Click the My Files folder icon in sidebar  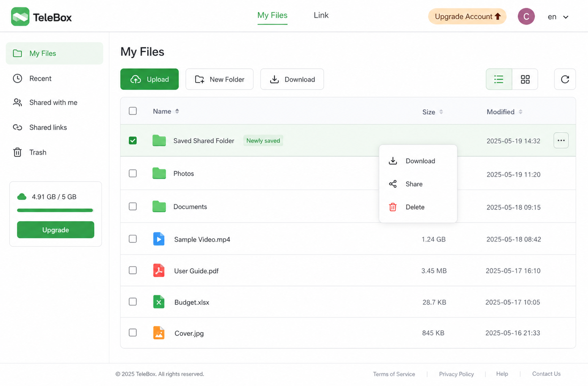pos(17,53)
